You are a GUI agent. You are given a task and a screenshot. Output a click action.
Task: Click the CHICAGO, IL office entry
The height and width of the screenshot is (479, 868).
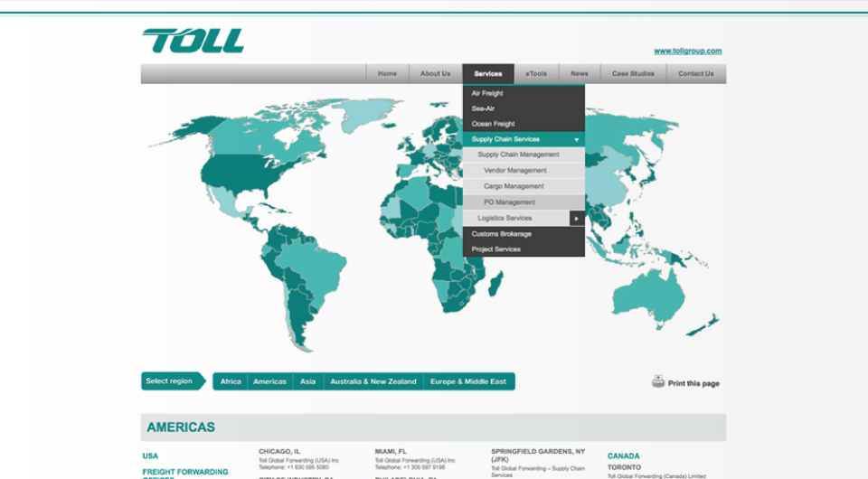pyautogui.click(x=279, y=451)
